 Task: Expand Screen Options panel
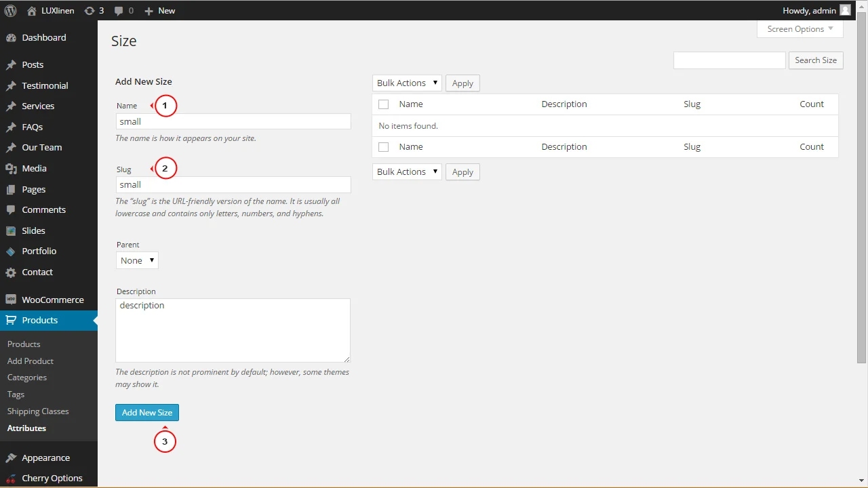(x=800, y=29)
